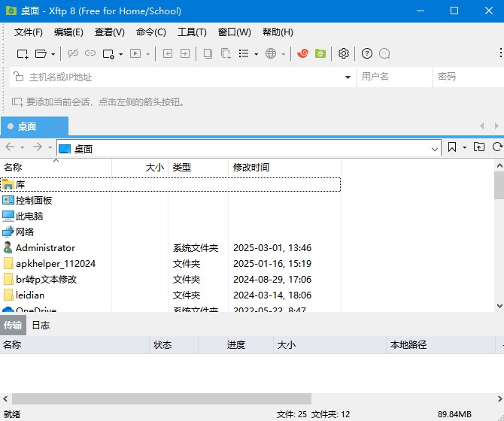
Task: Open the 帮助(H) menu
Action: [x=278, y=32]
